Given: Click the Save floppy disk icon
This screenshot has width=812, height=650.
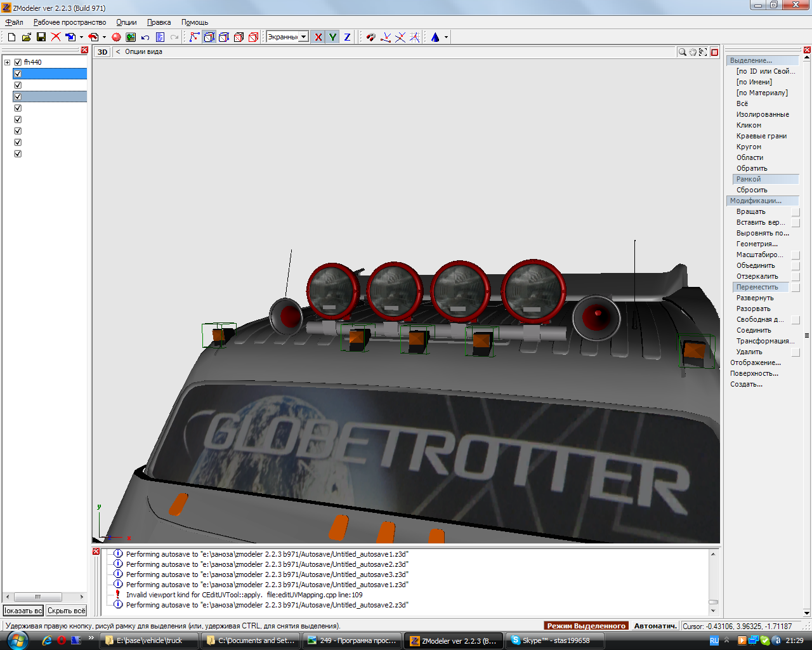Looking at the screenshot, I should click(41, 37).
